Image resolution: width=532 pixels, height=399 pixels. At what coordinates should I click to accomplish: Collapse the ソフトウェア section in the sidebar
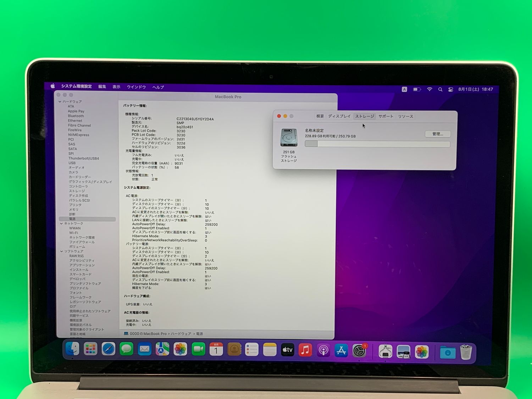[x=62, y=251]
